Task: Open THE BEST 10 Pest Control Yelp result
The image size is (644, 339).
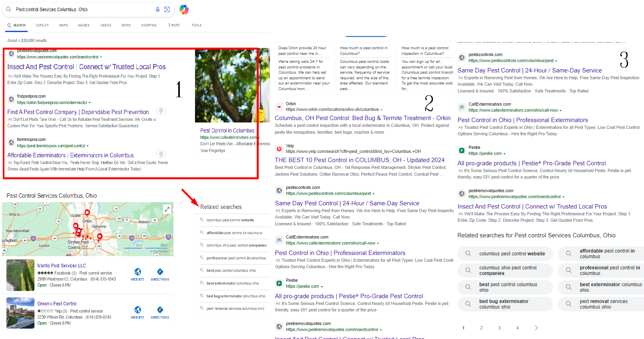Action: (x=360, y=160)
